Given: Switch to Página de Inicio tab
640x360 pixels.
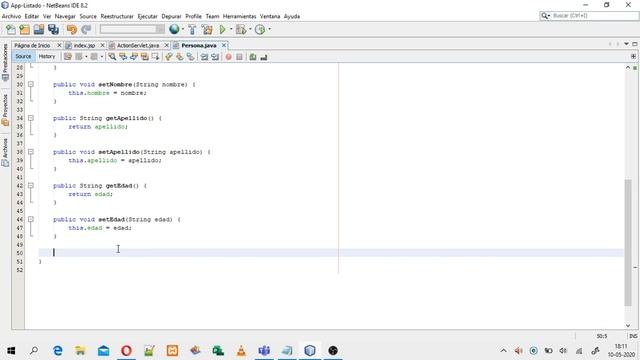Looking at the screenshot, I should [33, 45].
